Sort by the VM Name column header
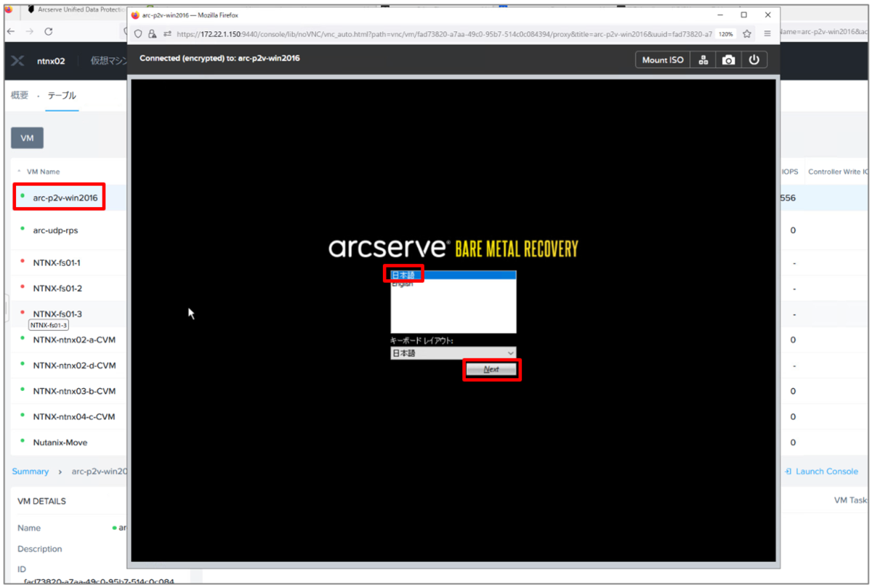This screenshot has width=872, height=588. click(43, 172)
